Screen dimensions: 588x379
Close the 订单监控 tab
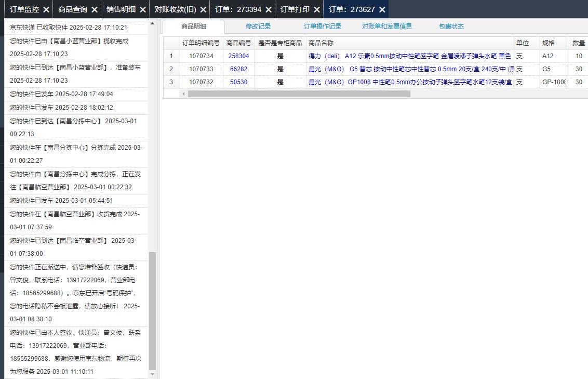[x=46, y=10]
